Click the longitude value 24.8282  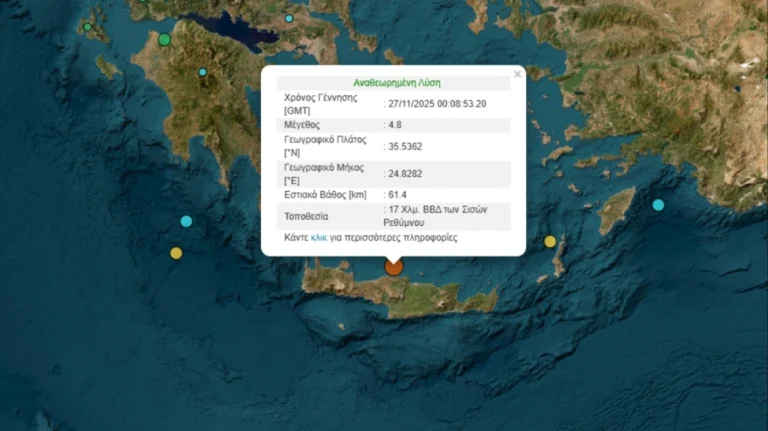[405, 174]
